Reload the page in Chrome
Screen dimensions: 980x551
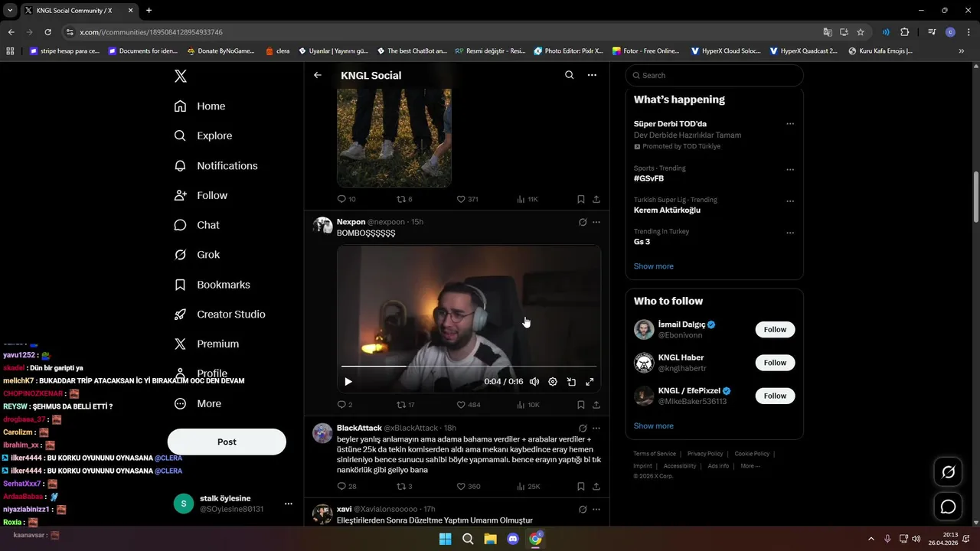tap(47, 32)
